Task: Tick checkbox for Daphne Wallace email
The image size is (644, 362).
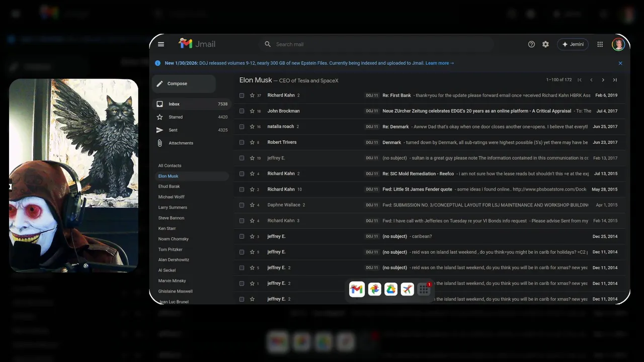Action: (x=242, y=205)
